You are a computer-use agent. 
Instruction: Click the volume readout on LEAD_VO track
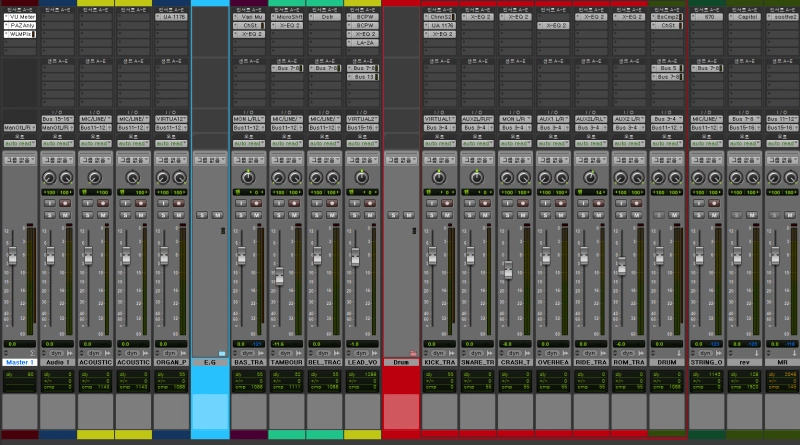click(352, 343)
